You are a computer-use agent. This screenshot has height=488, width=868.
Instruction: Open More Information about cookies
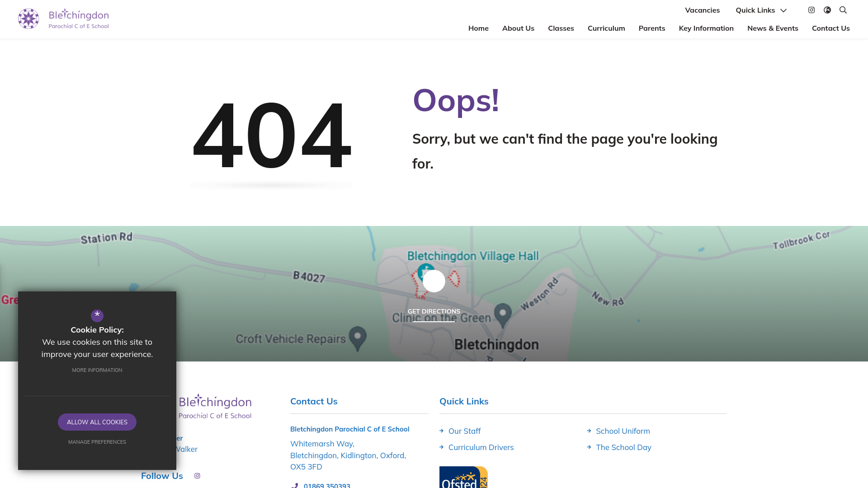[x=97, y=370]
